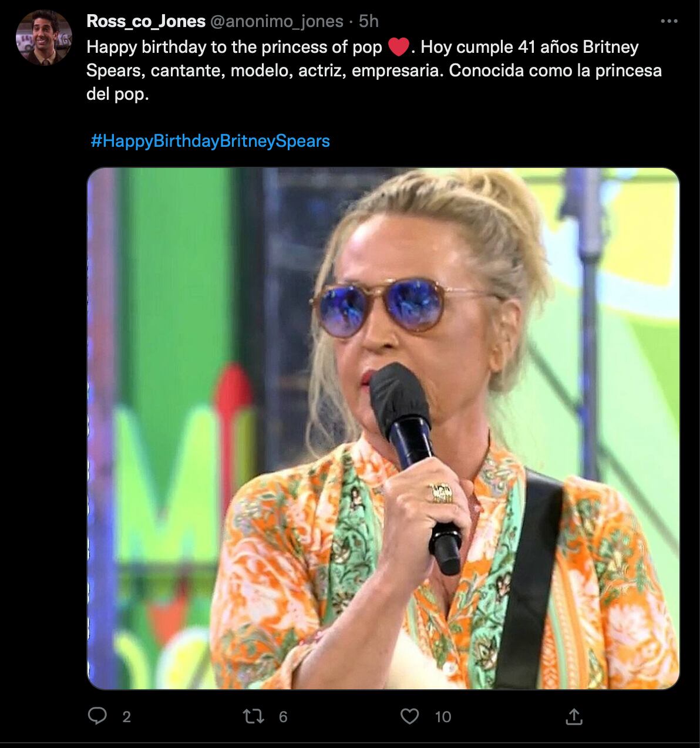Click the red heart emoji in tweet

coord(399,47)
